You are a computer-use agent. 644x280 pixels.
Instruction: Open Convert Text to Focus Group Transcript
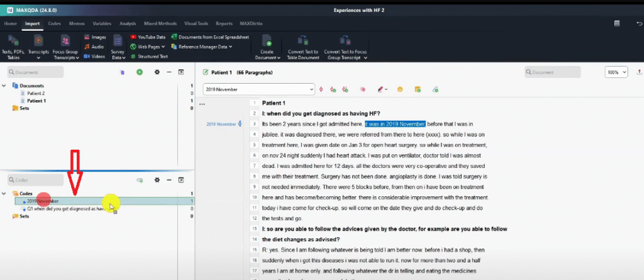click(345, 47)
